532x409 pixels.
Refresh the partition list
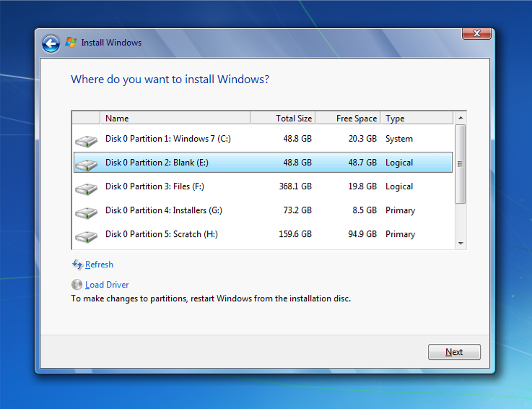tap(99, 264)
